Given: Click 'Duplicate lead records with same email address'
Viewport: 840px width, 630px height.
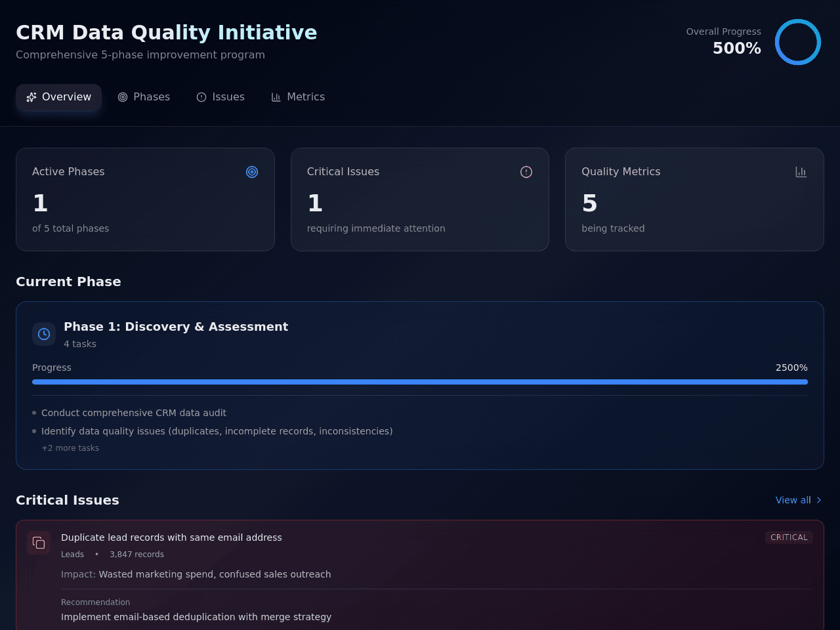Looking at the screenshot, I should pyautogui.click(x=171, y=537).
